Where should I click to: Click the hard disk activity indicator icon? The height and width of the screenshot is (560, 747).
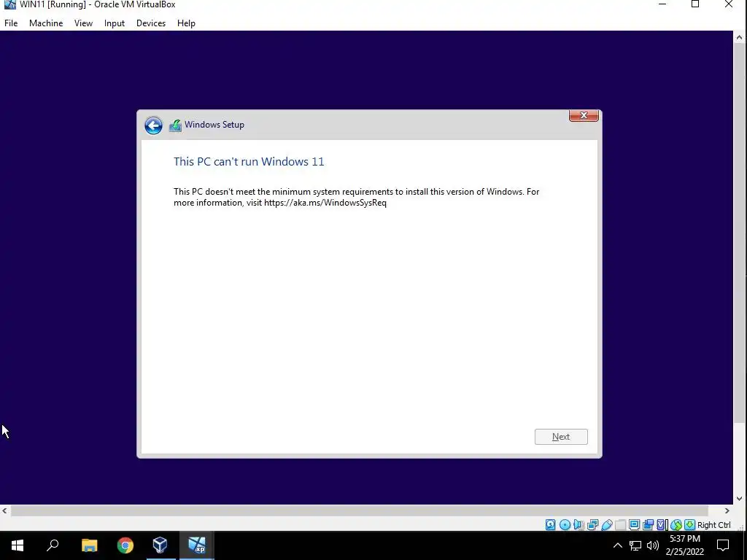click(550, 525)
